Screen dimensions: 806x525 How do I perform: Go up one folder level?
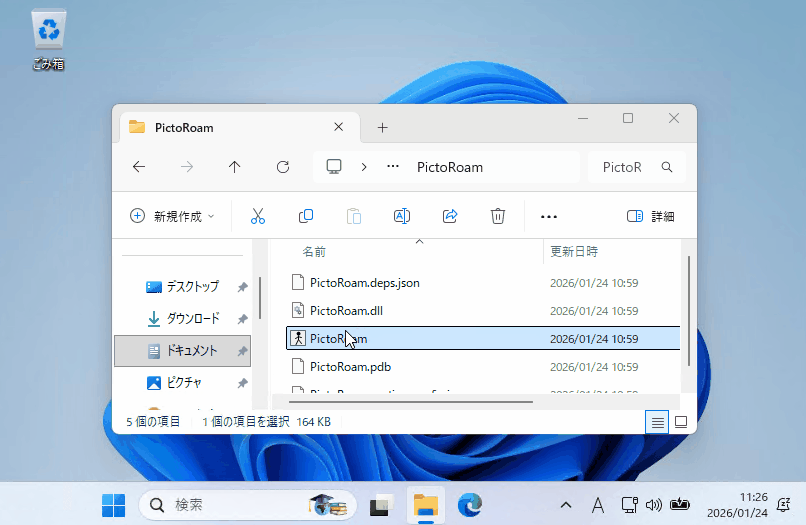click(235, 167)
